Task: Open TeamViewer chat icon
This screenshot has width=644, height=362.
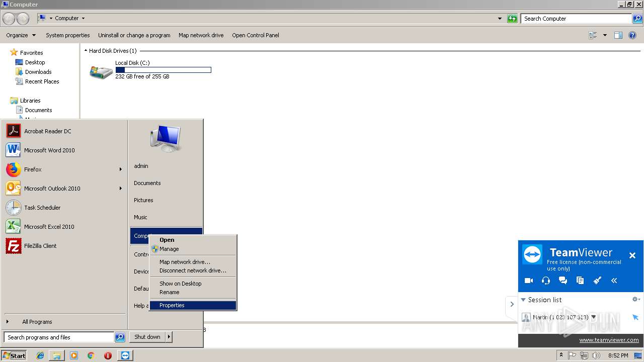Action: point(563,281)
